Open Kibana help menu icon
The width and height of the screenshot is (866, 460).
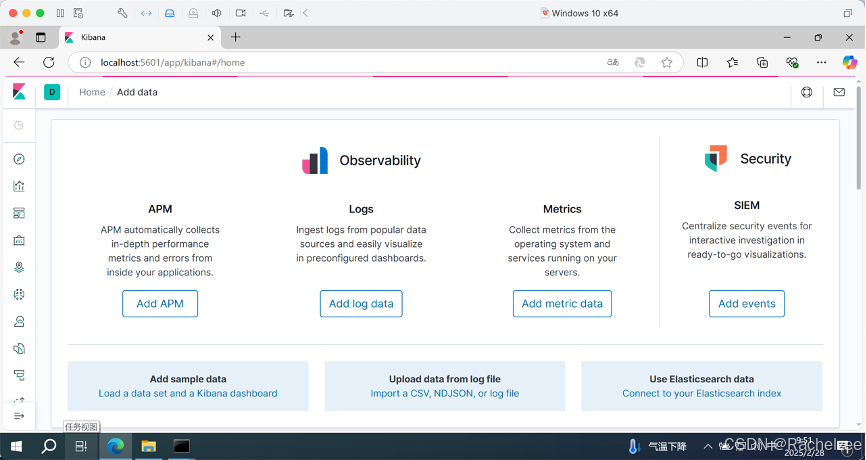pos(806,92)
